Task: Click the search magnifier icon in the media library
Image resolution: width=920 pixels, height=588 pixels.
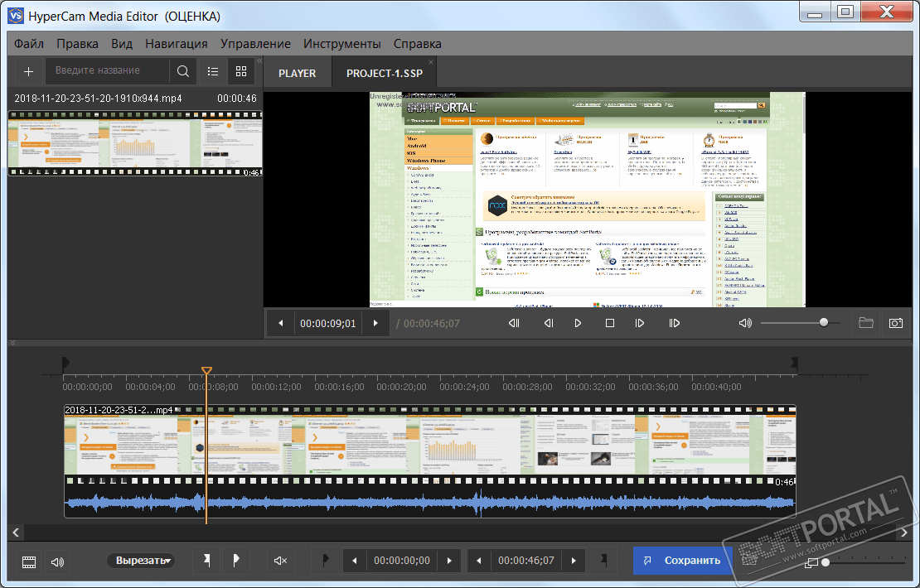Action: point(183,71)
